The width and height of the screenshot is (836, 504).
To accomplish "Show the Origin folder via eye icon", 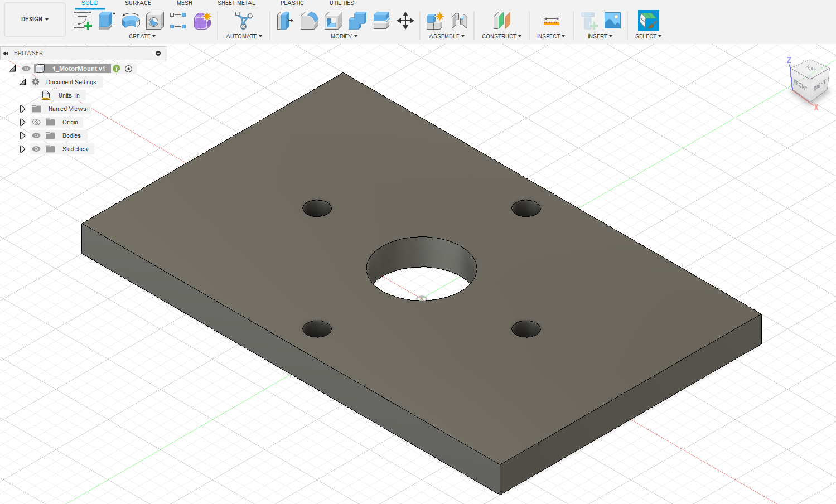I will pos(36,122).
